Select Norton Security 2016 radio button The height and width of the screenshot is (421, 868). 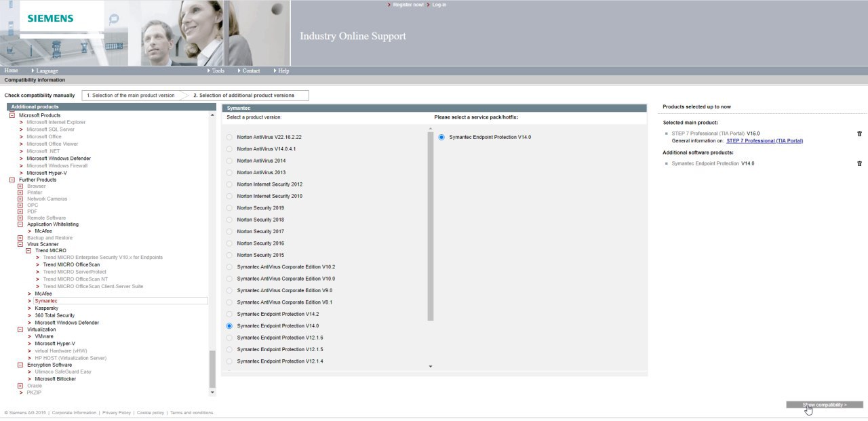coord(229,243)
